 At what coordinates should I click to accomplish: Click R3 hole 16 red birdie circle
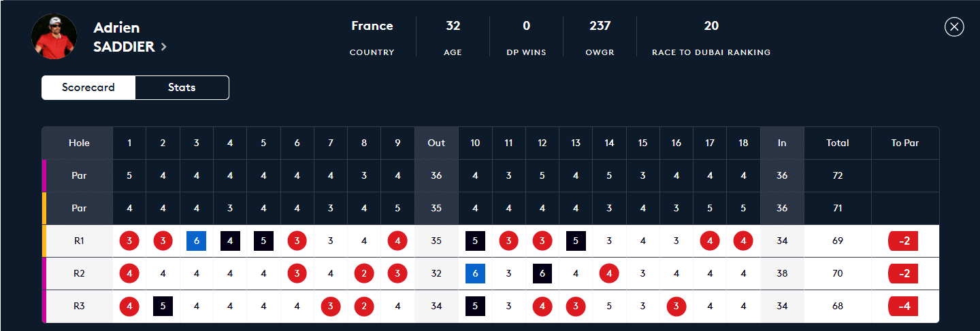(676, 306)
